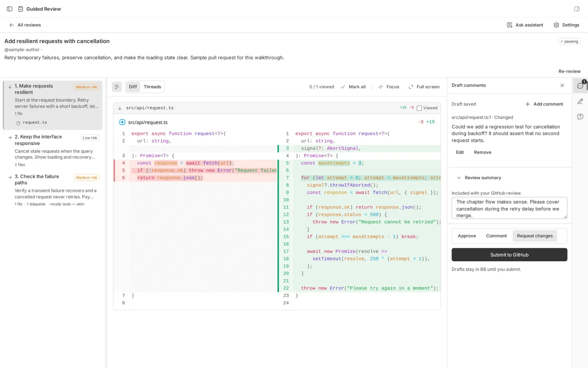588x368 pixels.
Task: Remove the draft comment
Action: tap(483, 152)
